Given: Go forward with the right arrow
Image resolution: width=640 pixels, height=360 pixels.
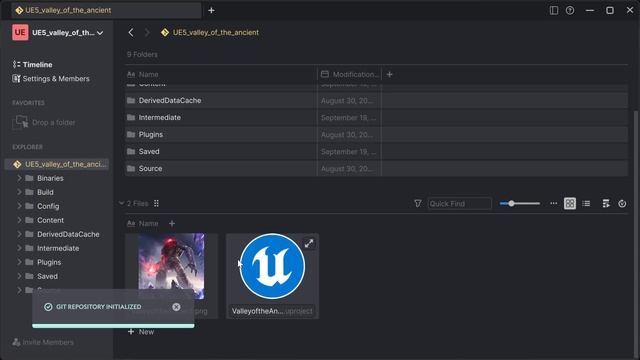Looking at the screenshot, I should tap(147, 33).
